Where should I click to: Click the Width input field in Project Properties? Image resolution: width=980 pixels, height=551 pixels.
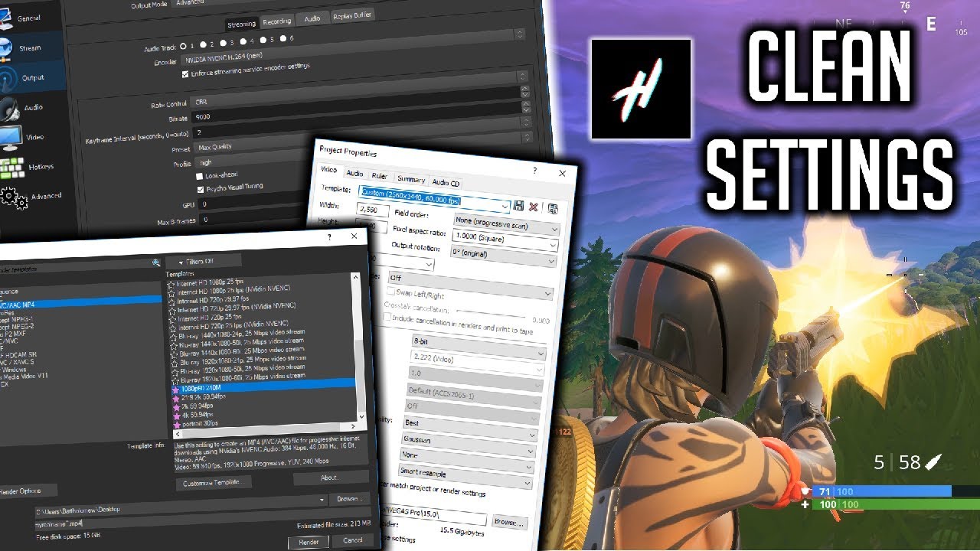[x=373, y=209]
